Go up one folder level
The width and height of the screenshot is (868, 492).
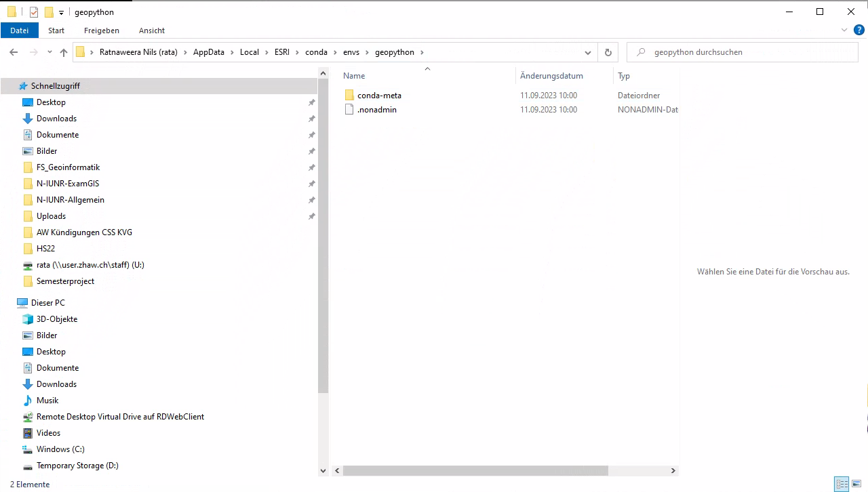63,52
